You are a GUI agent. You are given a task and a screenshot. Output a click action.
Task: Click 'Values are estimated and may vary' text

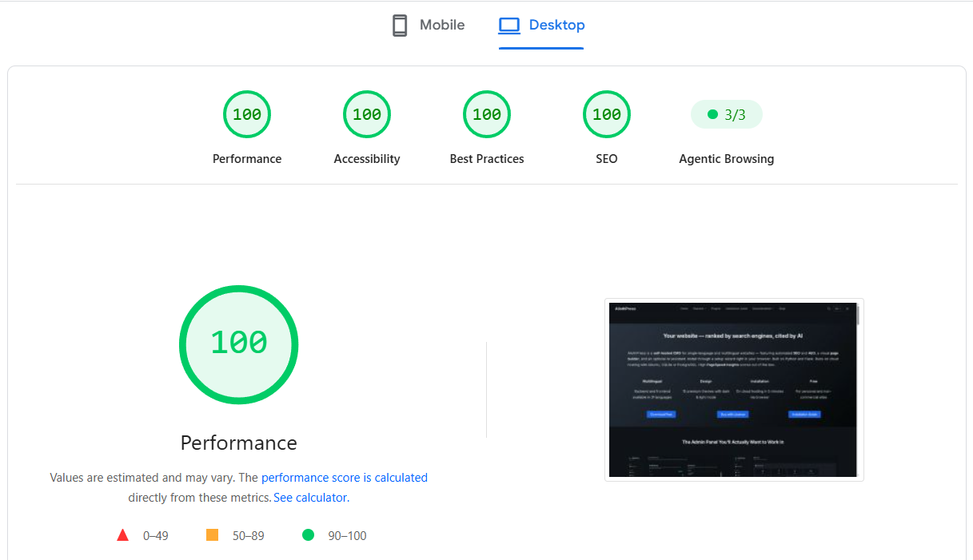(x=142, y=478)
